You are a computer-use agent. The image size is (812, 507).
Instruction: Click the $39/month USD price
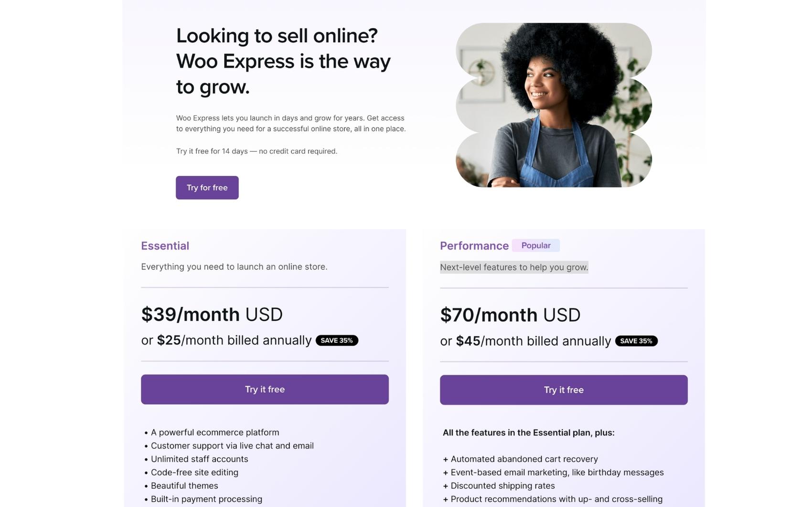(212, 315)
